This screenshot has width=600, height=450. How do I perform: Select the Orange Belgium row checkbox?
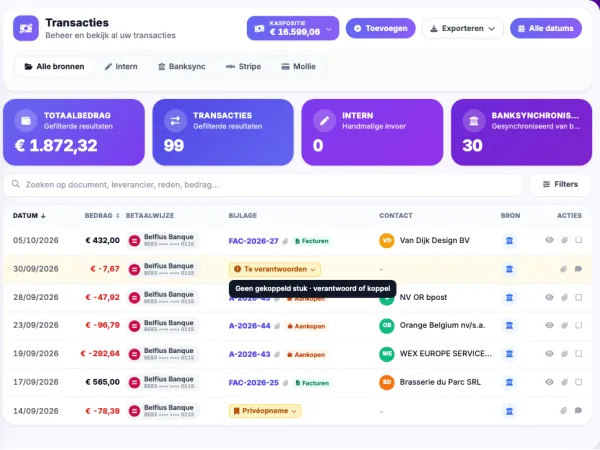(x=579, y=325)
